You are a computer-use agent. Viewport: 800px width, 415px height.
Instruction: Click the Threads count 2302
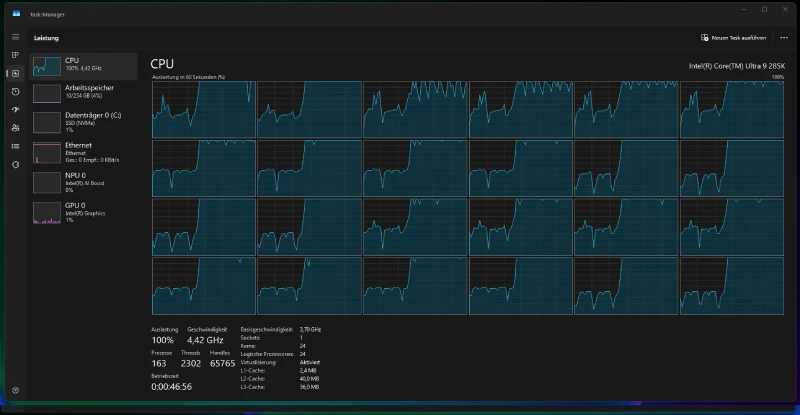coord(191,363)
